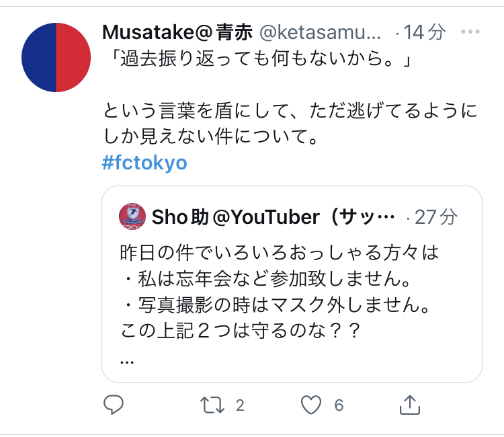This screenshot has width=504, height=437.
Task: Click Sho助@YouTuber name in quoted tweet
Action: click(x=273, y=217)
